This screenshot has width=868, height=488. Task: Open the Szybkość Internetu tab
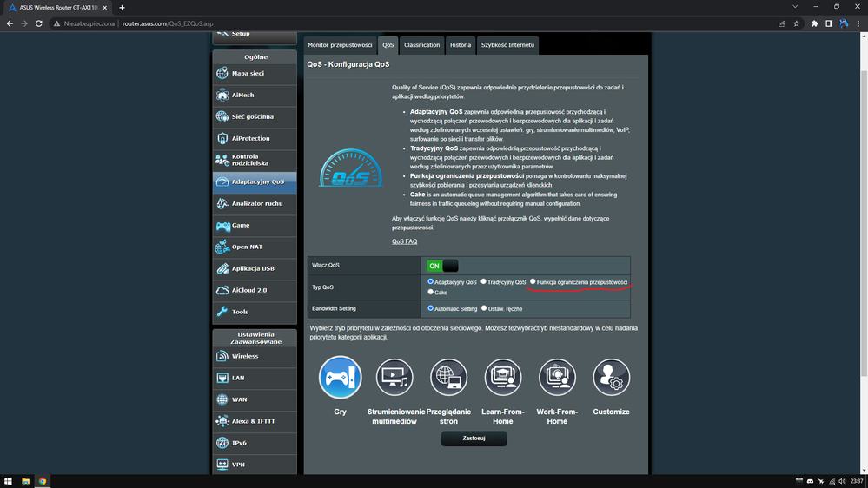coord(507,45)
